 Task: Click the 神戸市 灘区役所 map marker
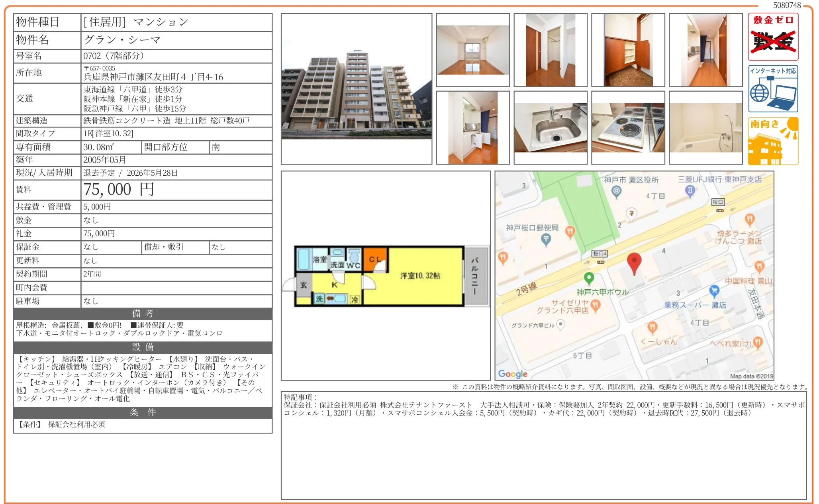tap(616, 191)
